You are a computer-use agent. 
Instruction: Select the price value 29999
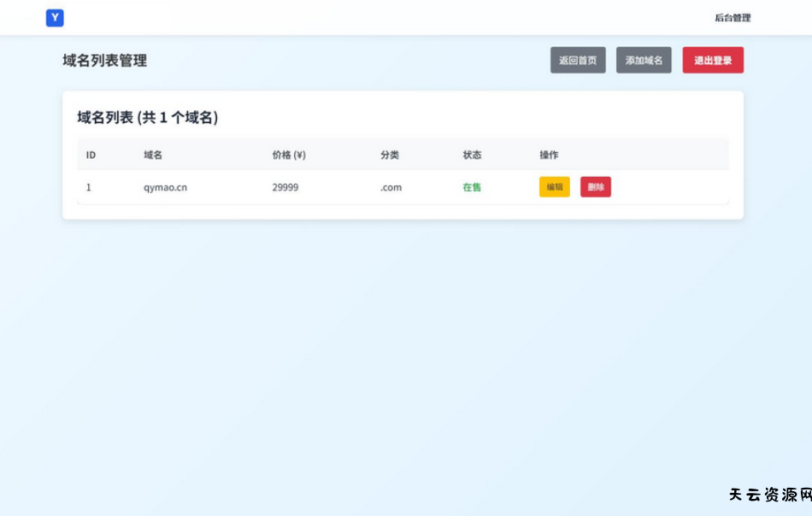(285, 188)
